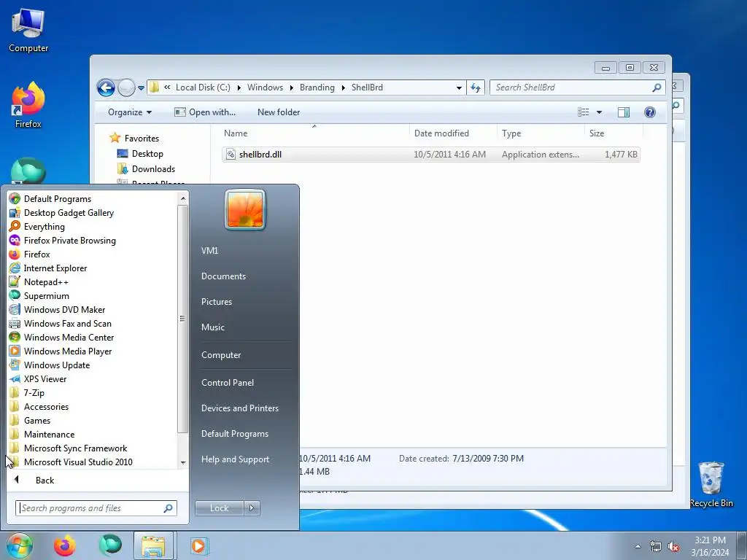Open Documents from the Start menu

[223, 276]
